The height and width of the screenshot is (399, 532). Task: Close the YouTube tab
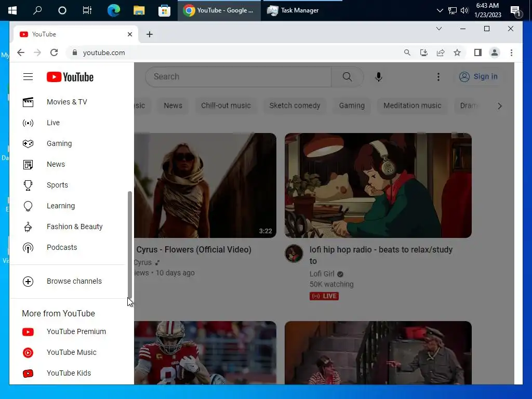(129, 34)
